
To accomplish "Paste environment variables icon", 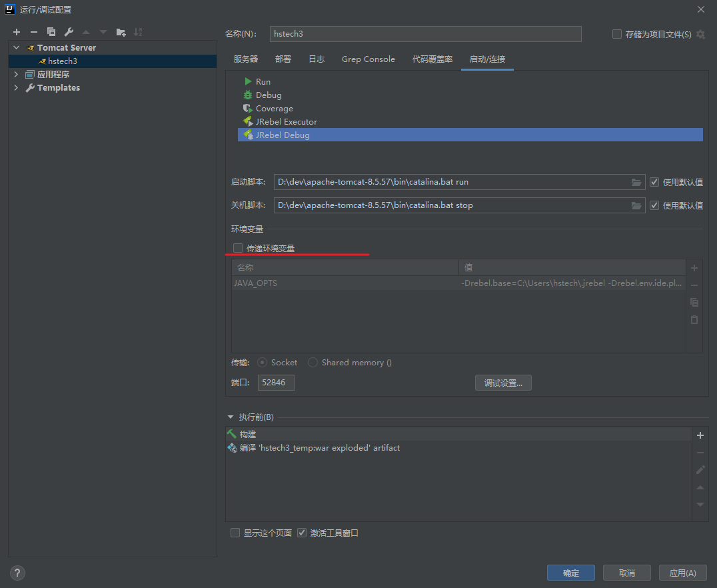I will [x=694, y=320].
